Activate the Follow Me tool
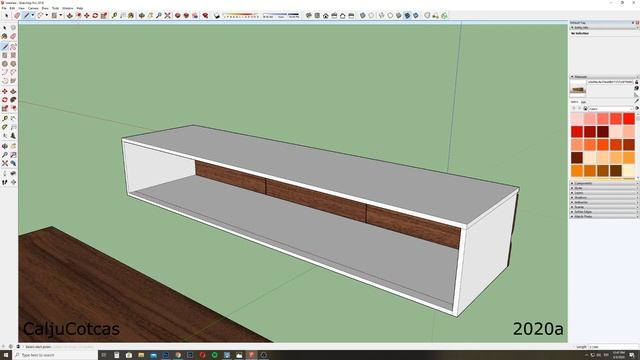640x360 pixels. 13,100
